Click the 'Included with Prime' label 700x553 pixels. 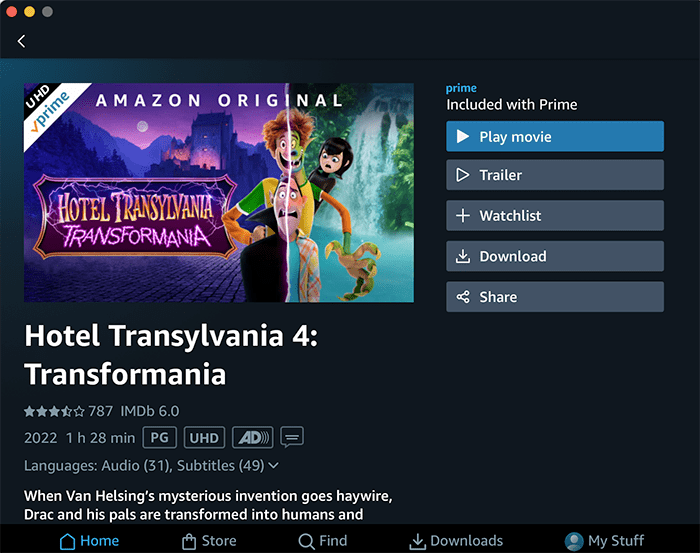[511, 104]
